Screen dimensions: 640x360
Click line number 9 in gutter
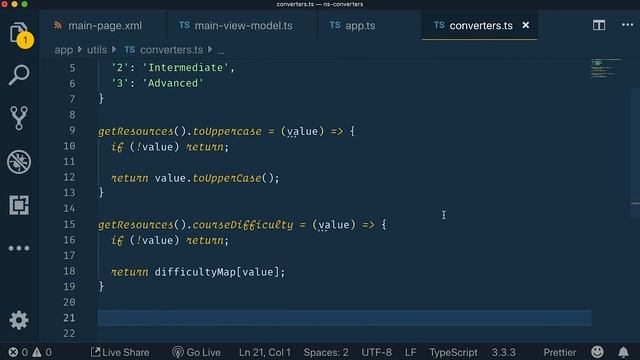point(72,131)
